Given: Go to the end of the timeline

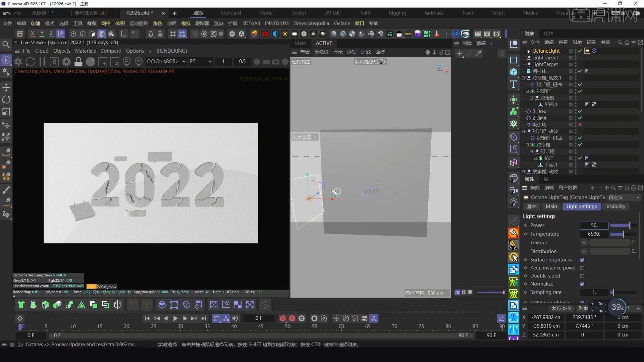Looking at the screenshot, I should [204, 318].
